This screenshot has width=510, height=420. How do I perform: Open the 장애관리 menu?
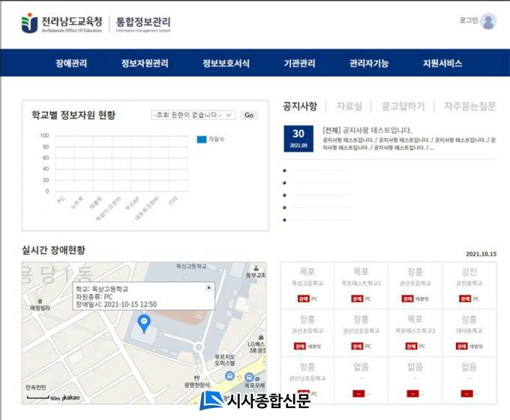71,64
